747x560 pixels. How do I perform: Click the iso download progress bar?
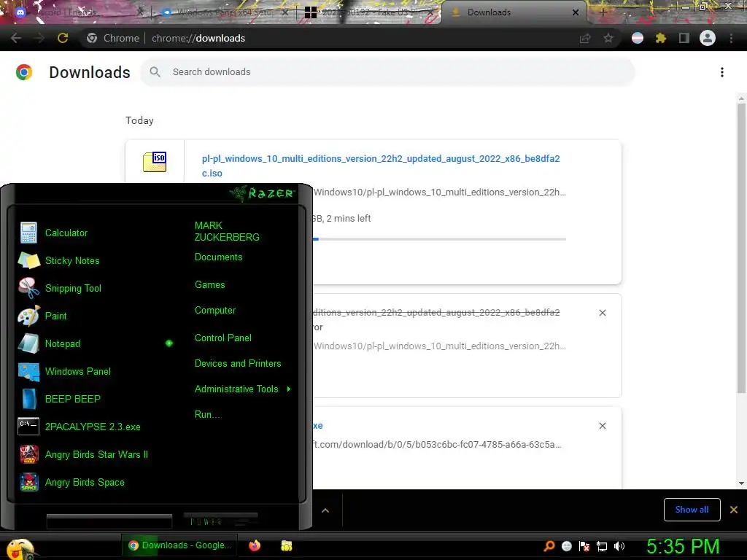click(439, 239)
